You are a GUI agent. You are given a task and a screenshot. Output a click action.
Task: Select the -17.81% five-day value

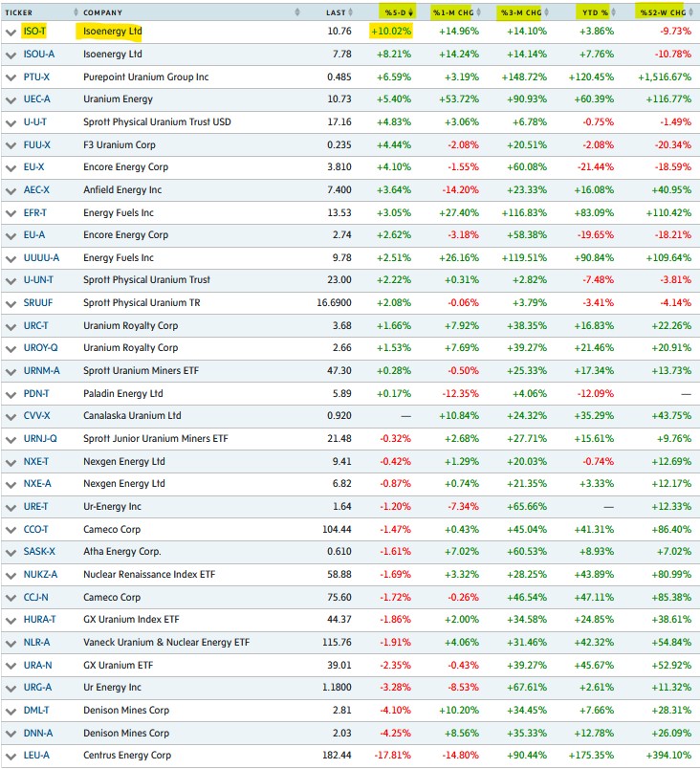tap(393, 756)
